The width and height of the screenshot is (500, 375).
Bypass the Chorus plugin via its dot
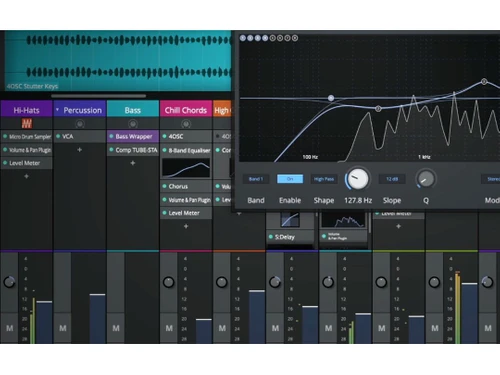click(x=164, y=186)
